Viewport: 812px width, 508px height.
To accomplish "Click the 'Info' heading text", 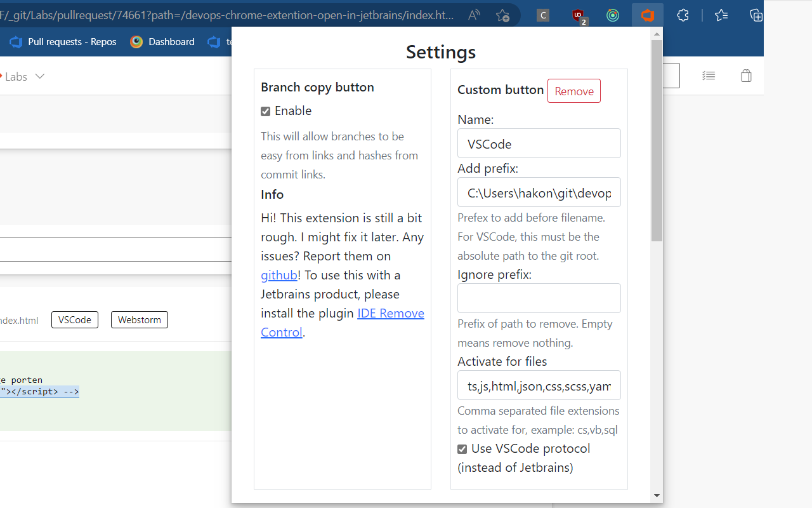I will click(272, 194).
